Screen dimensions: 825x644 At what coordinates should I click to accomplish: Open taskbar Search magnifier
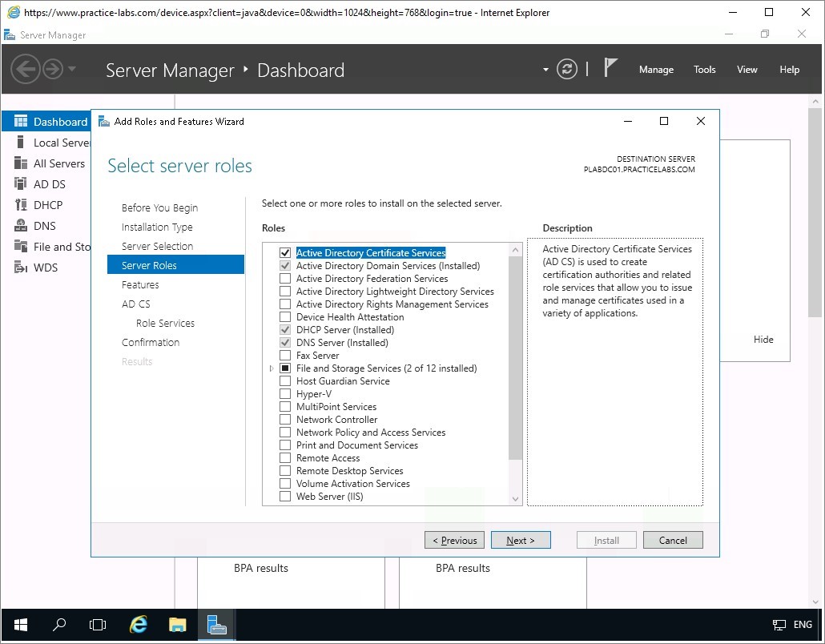[59, 625]
